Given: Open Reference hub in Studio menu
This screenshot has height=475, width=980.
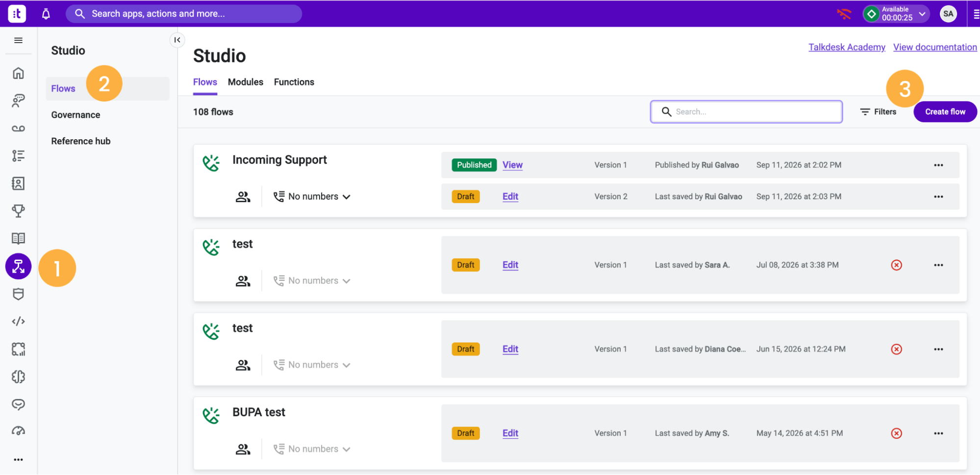Looking at the screenshot, I should click(81, 141).
